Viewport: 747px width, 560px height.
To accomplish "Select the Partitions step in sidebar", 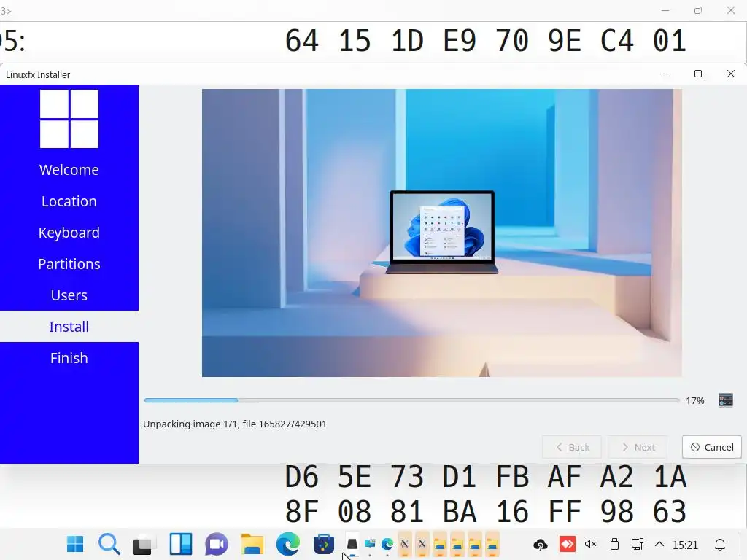I will click(x=69, y=264).
